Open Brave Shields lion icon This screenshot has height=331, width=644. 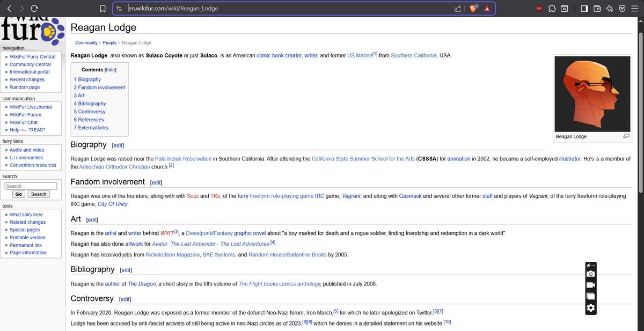473,9
